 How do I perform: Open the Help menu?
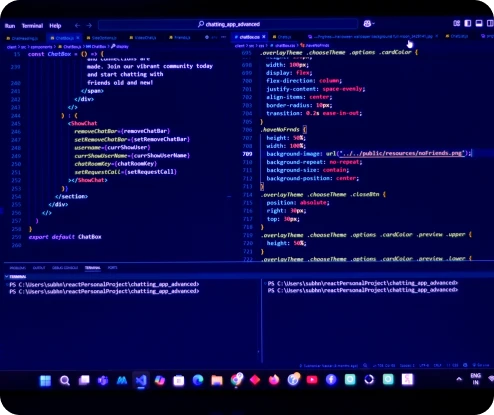55,26
